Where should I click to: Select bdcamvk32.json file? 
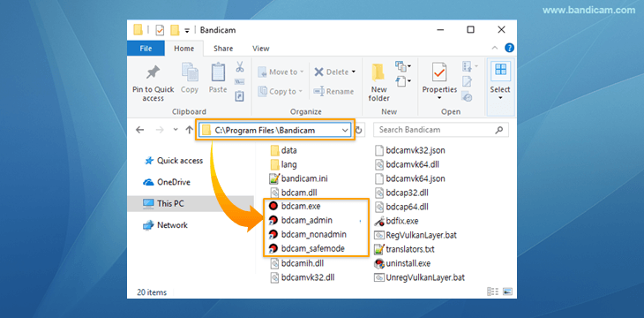(410, 150)
